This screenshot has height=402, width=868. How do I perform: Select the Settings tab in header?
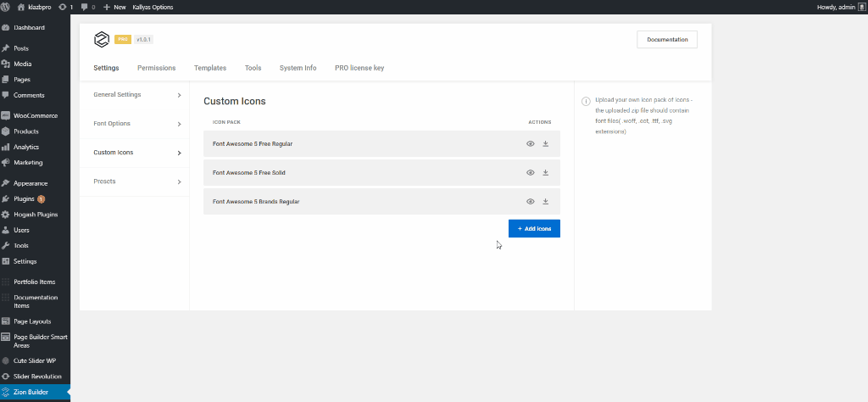pyautogui.click(x=106, y=68)
